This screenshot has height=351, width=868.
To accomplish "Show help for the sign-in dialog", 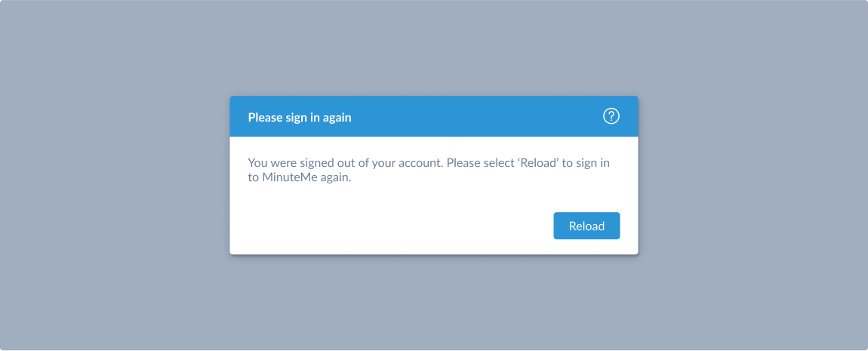I will pyautogui.click(x=611, y=116).
